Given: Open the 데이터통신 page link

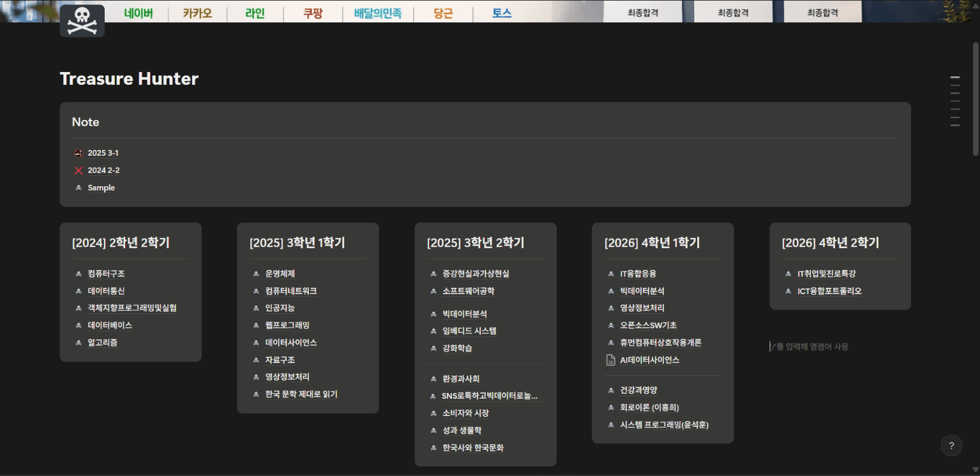Looking at the screenshot, I should pos(106,291).
